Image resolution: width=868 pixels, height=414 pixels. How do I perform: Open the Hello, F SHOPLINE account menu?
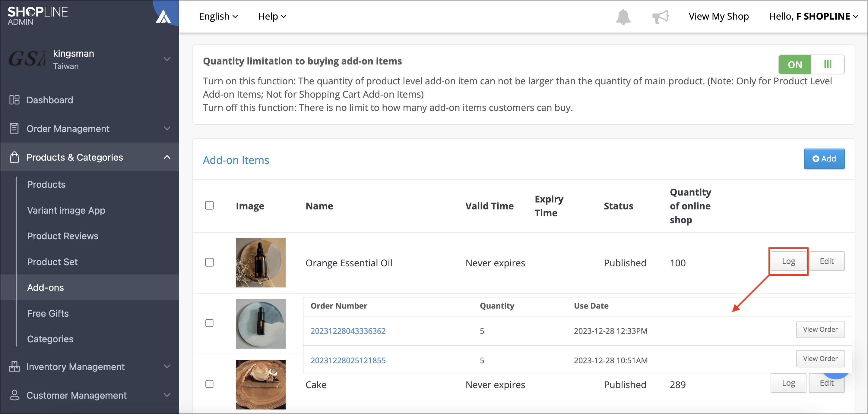pyautogui.click(x=813, y=16)
